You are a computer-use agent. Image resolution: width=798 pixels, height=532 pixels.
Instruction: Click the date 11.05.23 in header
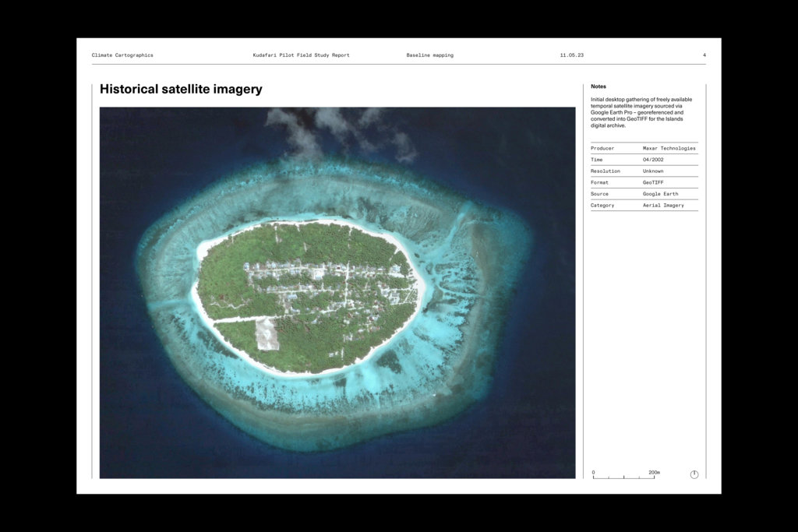click(x=571, y=55)
